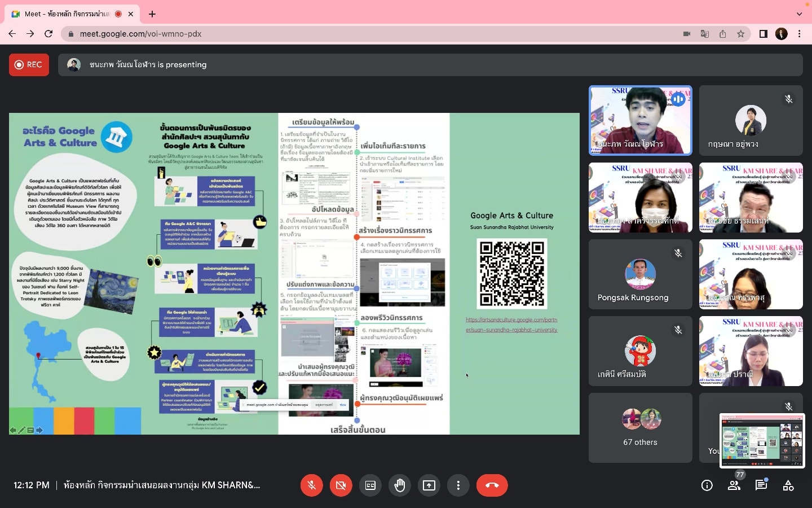
Task: Click the artsandculture.google.com partner link
Action: 511,325
